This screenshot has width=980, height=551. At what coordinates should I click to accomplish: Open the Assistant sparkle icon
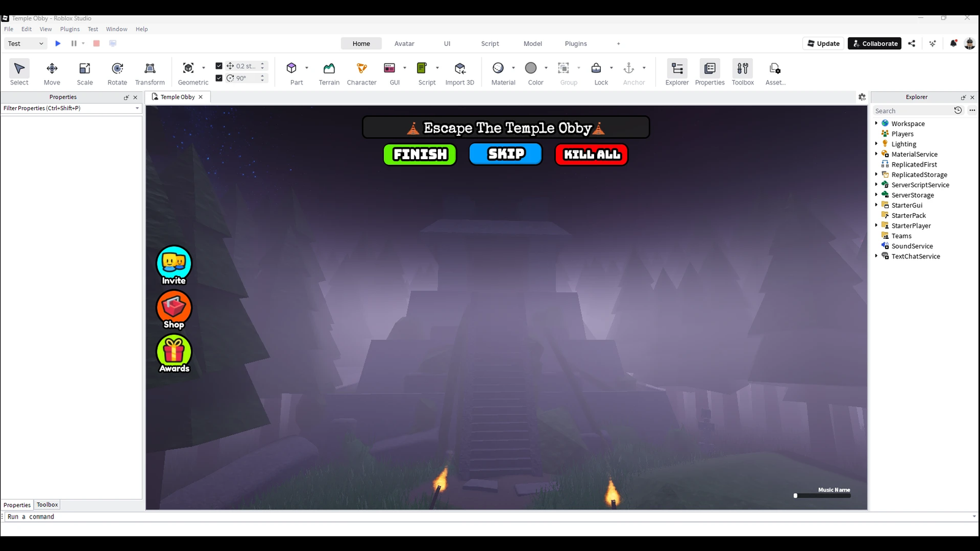pyautogui.click(x=932, y=43)
